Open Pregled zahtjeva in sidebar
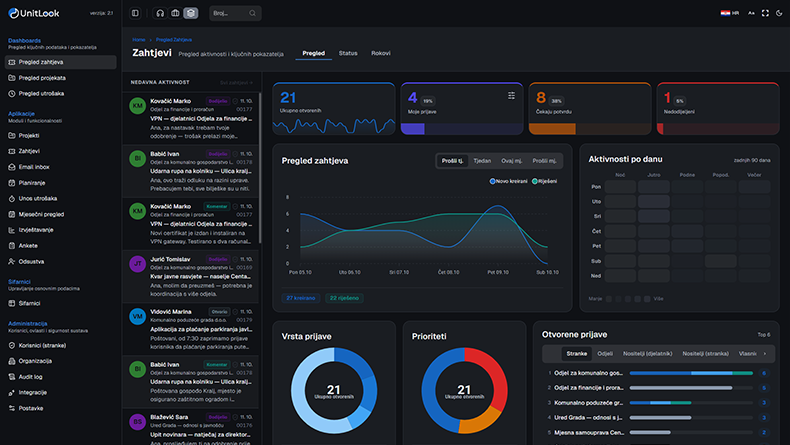The width and height of the screenshot is (790, 445). pos(60,62)
